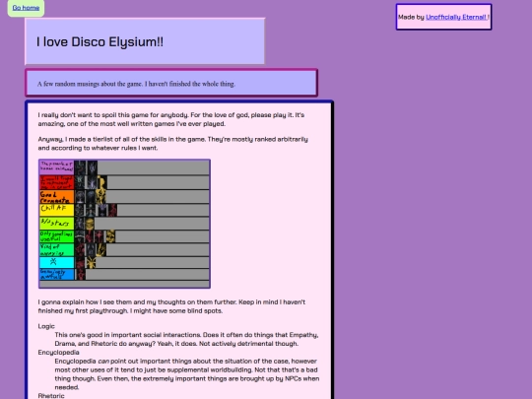Click the yellow skill portrait in the orange tier
This screenshot has height=399, width=532.
pyautogui.click(x=100, y=196)
